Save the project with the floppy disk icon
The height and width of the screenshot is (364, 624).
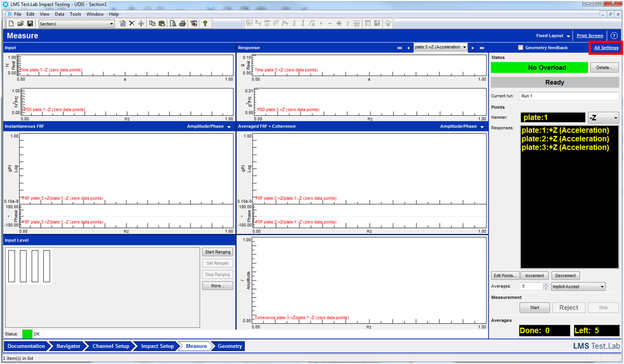click(30, 24)
